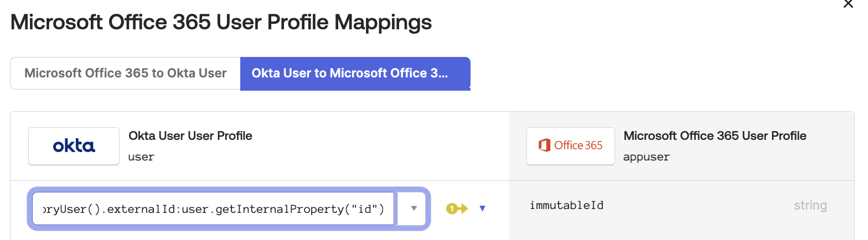
Task: Click the Office 365 wordmark text in logo
Action: point(578,145)
